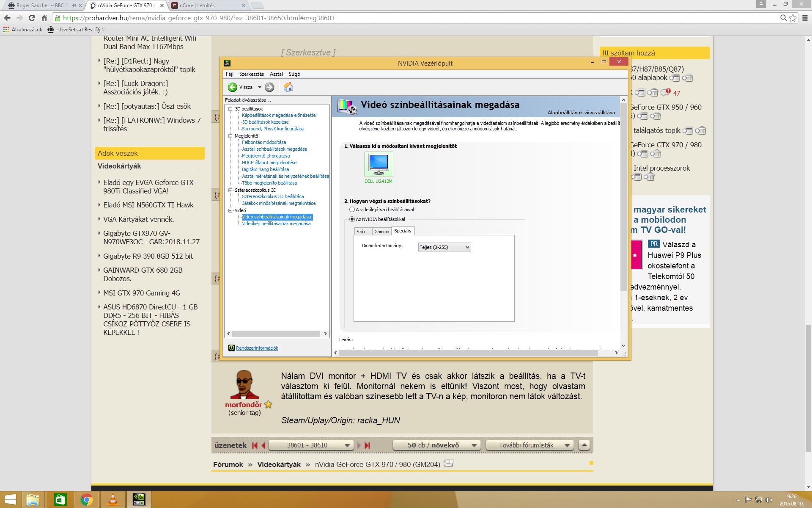Screen dimensions: 812x508
Task: Click the forward arrow icon in NVIDIA toolbar
Action: pyautogui.click(x=269, y=87)
